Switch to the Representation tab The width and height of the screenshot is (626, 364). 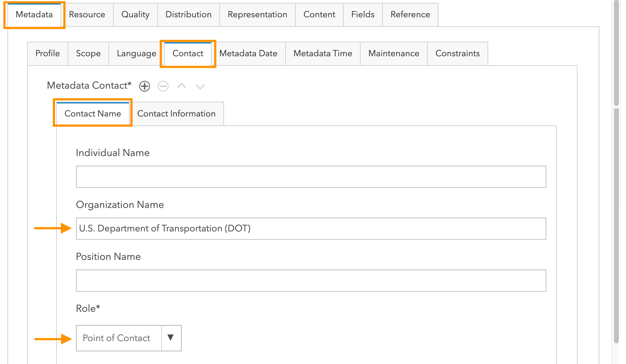pyautogui.click(x=257, y=14)
